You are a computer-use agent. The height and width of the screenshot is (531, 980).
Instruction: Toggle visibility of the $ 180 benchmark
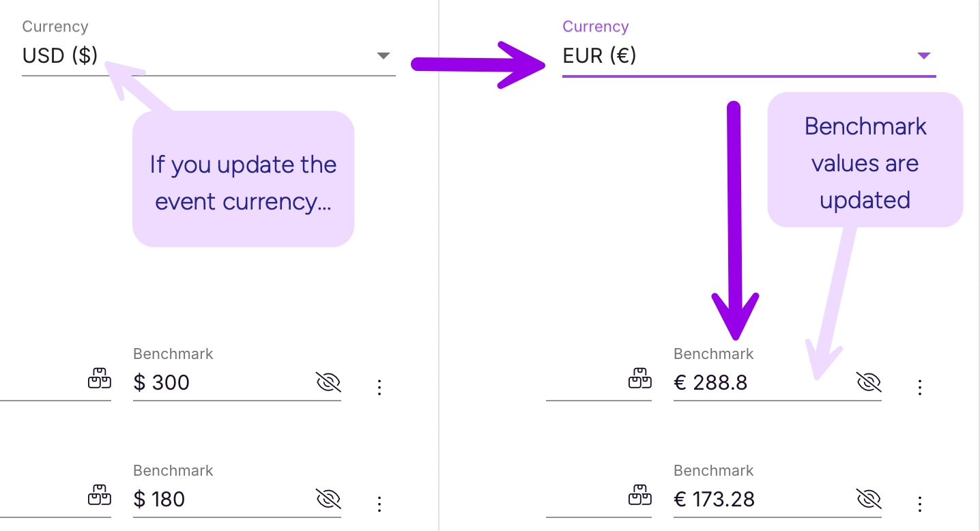pyautogui.click(x=328, y=499)
